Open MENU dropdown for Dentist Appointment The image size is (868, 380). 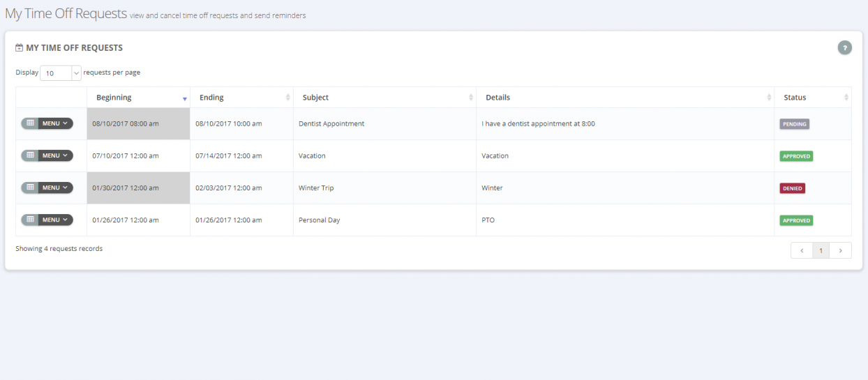(x=56, y=123)
